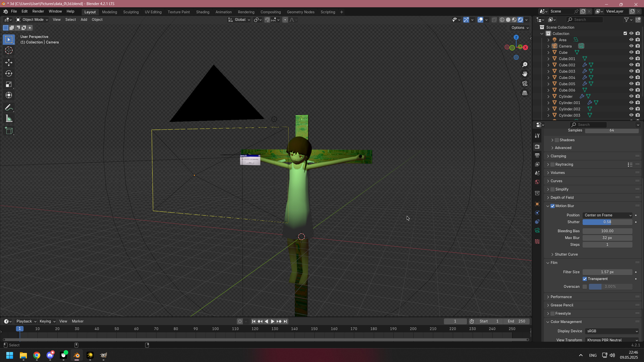644x362 pixels.
Task: Uncheck the Transparent film option
Action: tap(585, 279)
